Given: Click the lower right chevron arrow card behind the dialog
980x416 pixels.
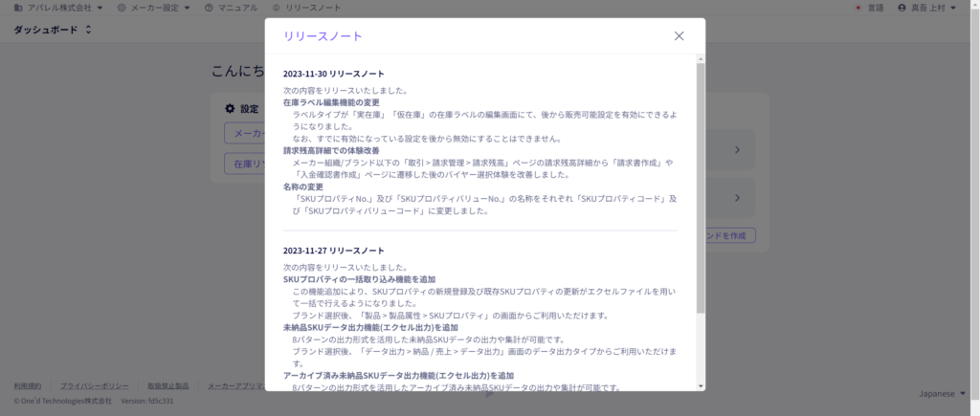Looking at the screenshot, I should pos(737,198).
